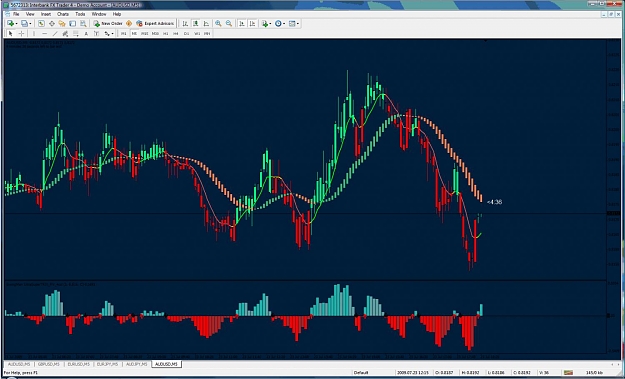625x379 pixels.
Task: Switch to the AUDJPY,M5 chart tab
Action: click(x=137, y=364)
